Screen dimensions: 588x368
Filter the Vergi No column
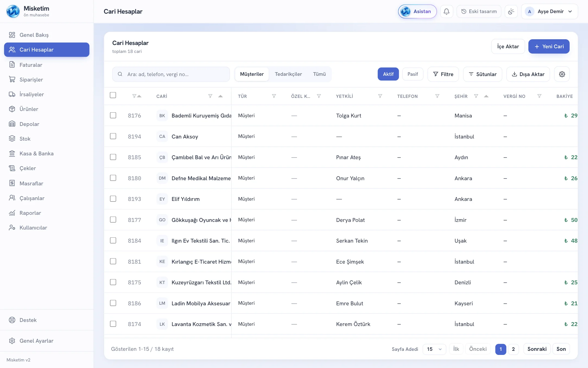click(539, 96)
